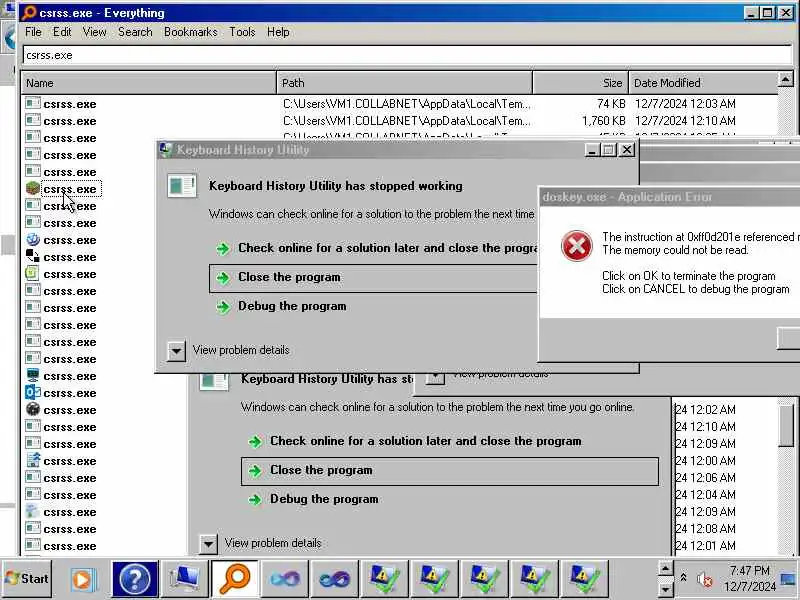Open the Bookmarks menu in Everything

[190, 32]
